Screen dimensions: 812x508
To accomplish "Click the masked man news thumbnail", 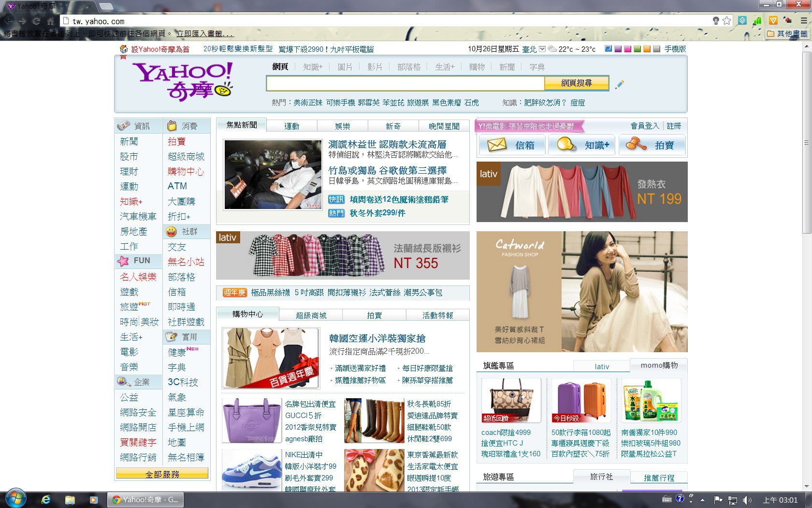I will [x=273, y=175].
